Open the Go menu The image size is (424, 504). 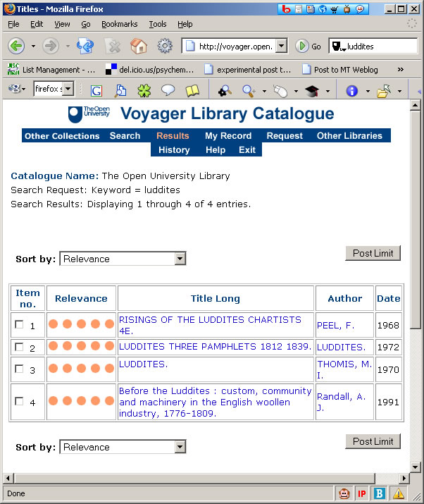(86, 24)
